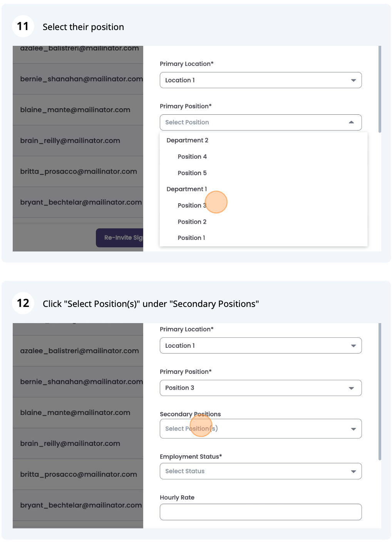Choose "Position 4" from the list
392x543 pixels.
pos(192,157)
